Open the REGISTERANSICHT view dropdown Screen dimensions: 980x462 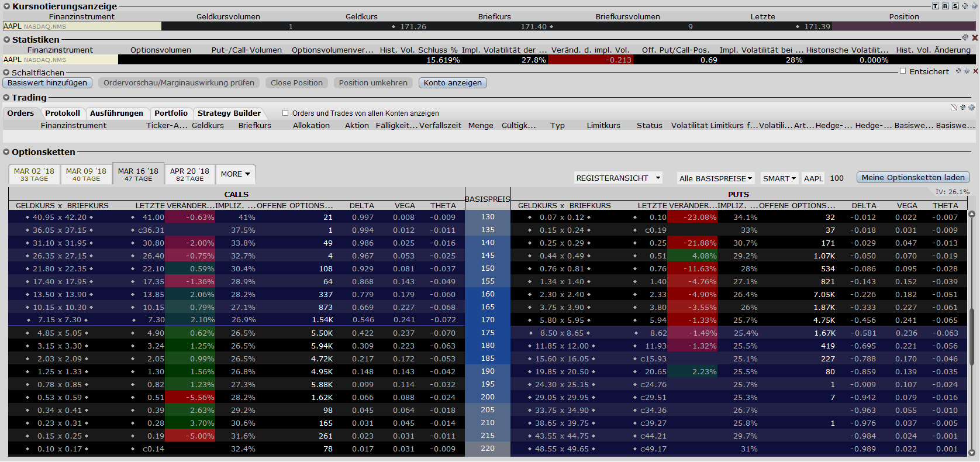coord(618,178)
